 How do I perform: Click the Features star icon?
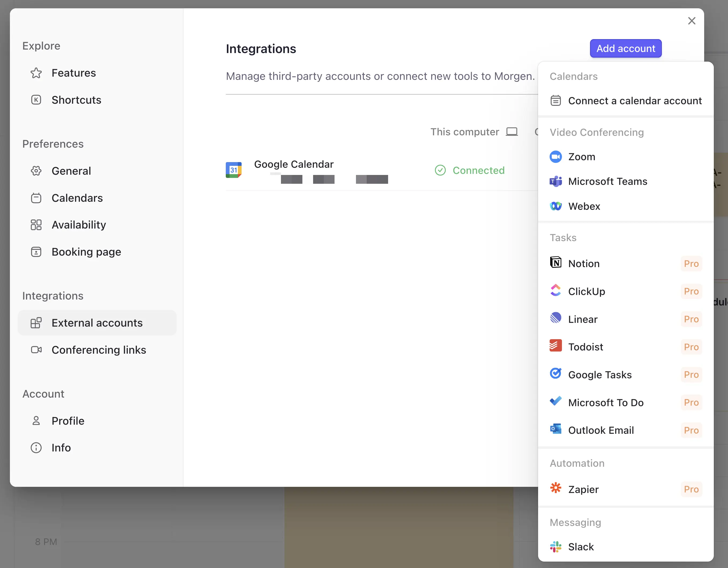click(x=36, y=73)
